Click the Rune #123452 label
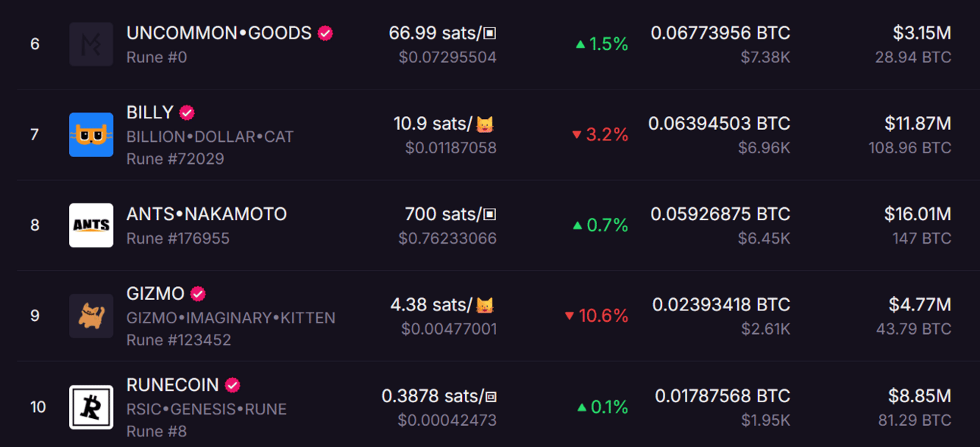The width and height of the screenshot is (980, 447). coord(179,340)
